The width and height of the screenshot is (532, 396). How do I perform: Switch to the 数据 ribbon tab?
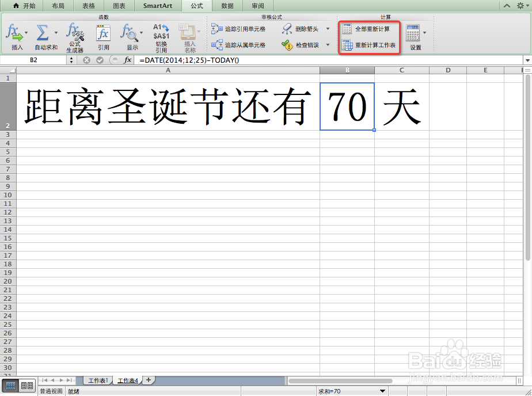click(x=227, y=6)
